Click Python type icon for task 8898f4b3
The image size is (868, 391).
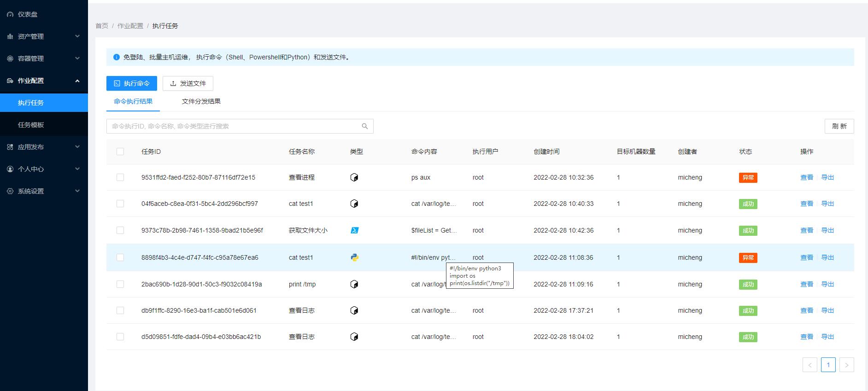pos(354,257)
